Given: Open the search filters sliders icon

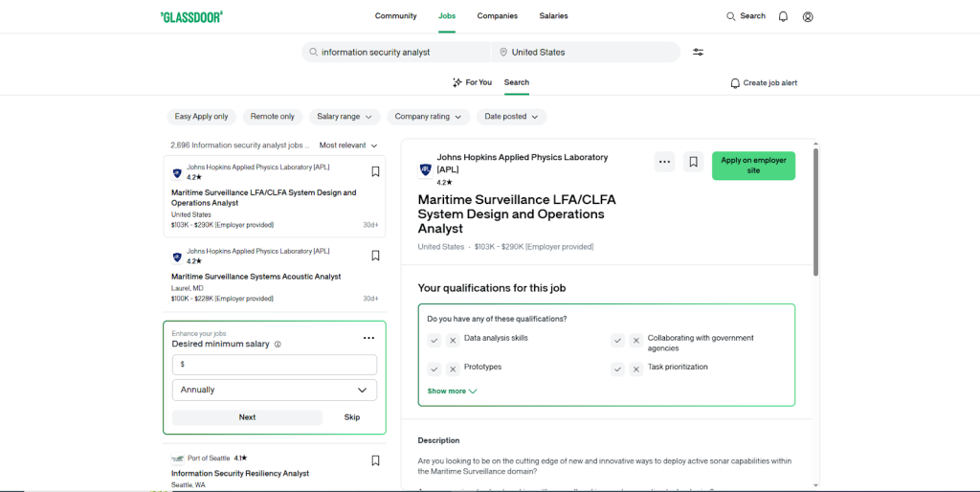Looking at the screenshot, I should coord(698,52).
